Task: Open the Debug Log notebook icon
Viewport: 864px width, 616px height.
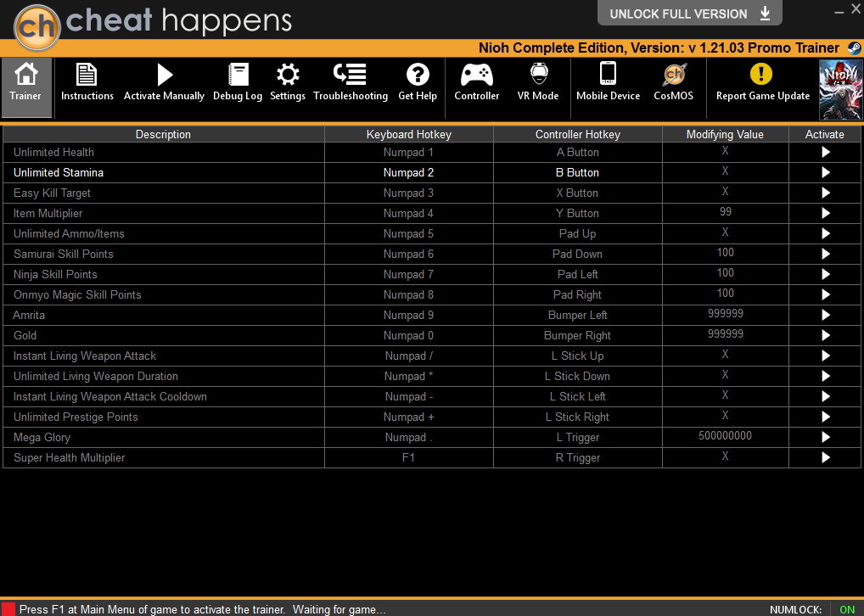Action: coord(238,75)
